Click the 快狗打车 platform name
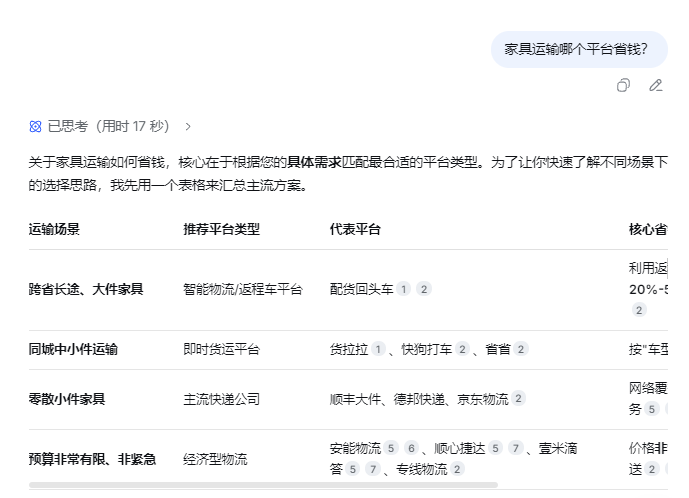689x498 pixels. coord(427,349)
